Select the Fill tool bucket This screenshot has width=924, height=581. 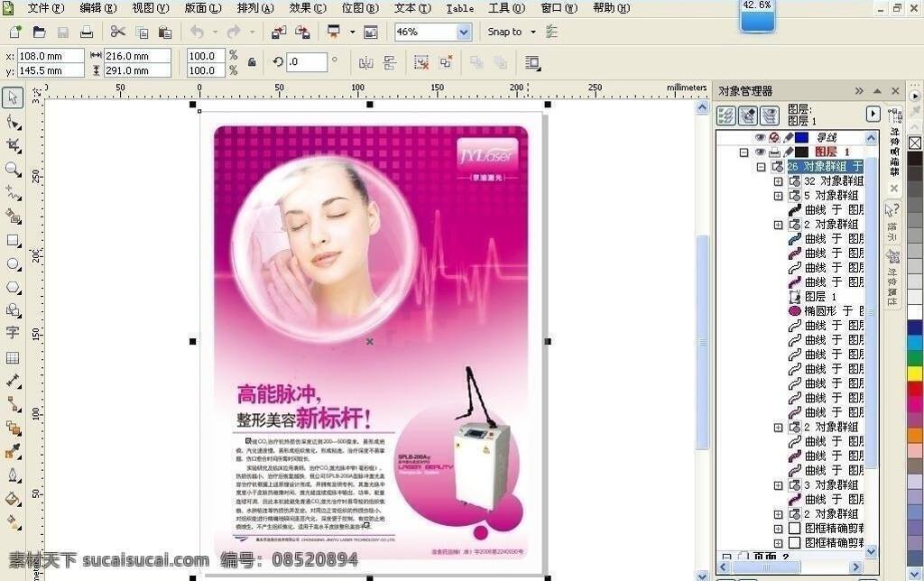click(13, 499)
